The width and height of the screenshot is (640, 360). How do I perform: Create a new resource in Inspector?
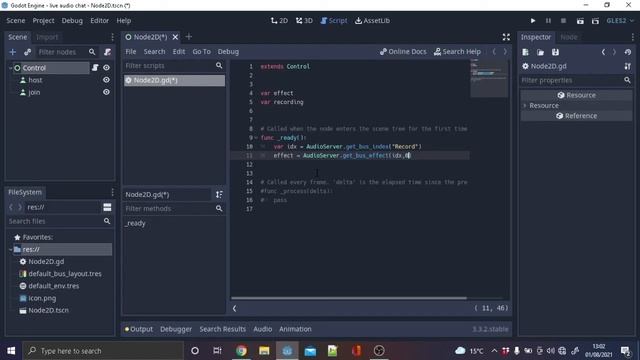pos(525,52)
